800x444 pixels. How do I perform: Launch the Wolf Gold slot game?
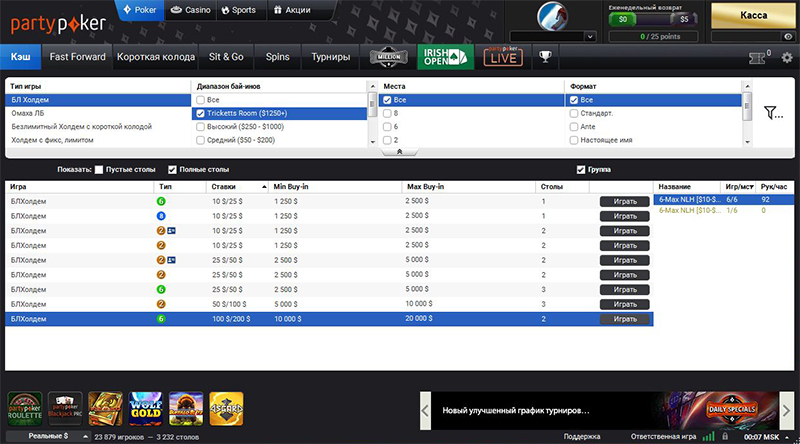(x=147, y=409)
